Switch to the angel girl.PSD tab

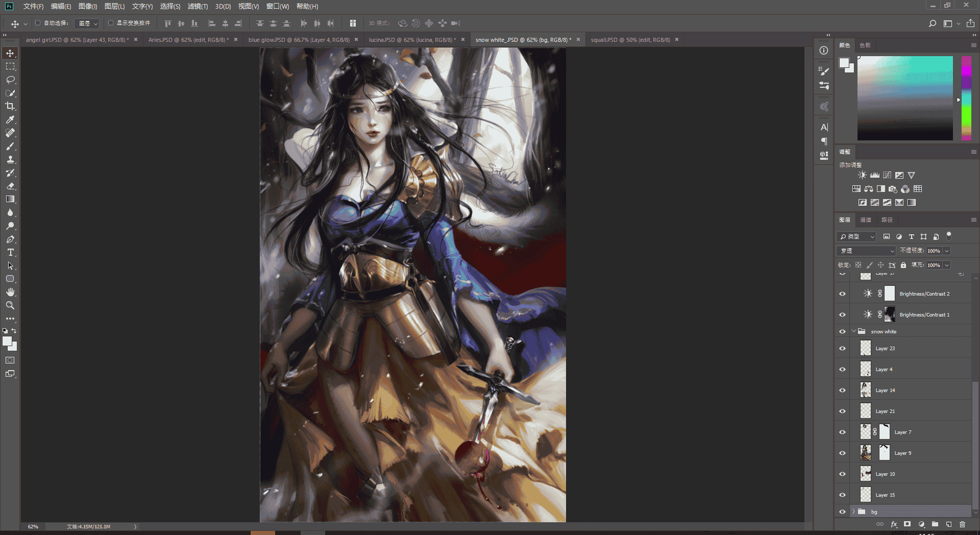77,40
